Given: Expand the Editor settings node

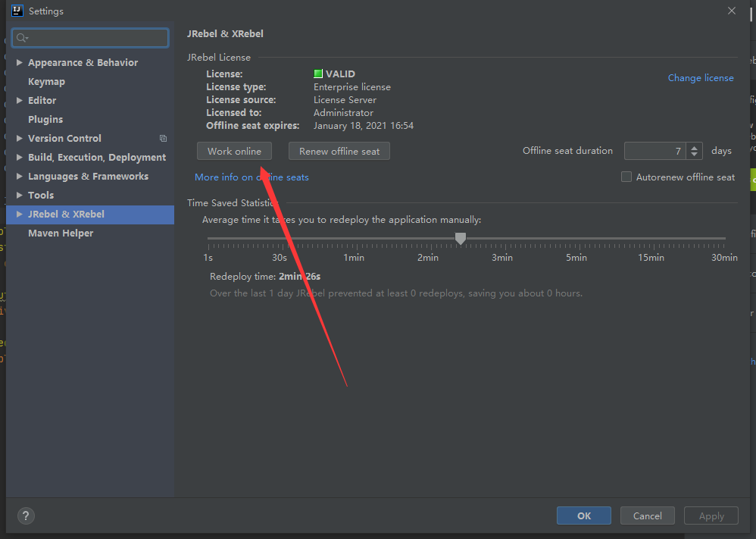Looking at the screenshot, I should pyautogui.click(x=19, y=100).
